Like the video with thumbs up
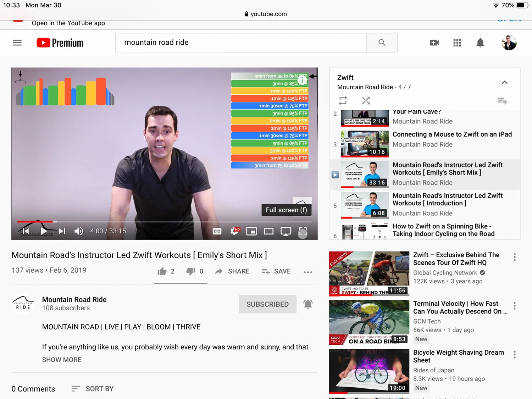 [166, 271]
